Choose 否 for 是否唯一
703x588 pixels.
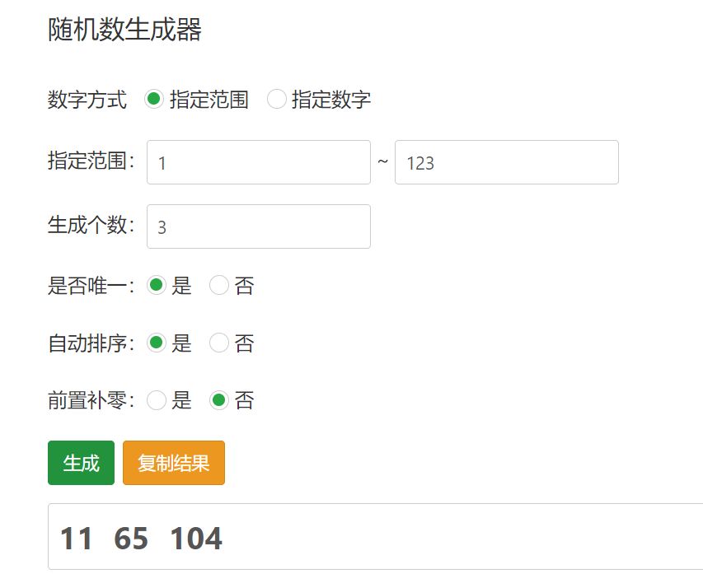[218, 286]
